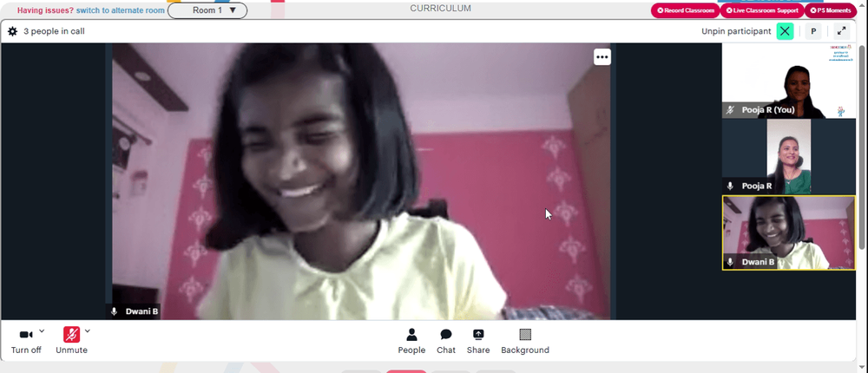Enter fullscreen with expand arrows icon
Image resolution: width=868 pixels, height=373 pixels.
[841, 31]
